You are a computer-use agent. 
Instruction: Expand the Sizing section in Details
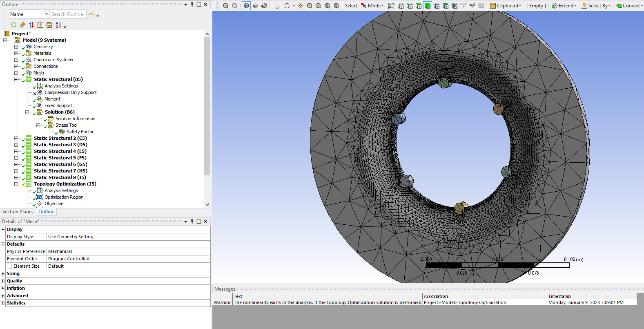point(2,273)
